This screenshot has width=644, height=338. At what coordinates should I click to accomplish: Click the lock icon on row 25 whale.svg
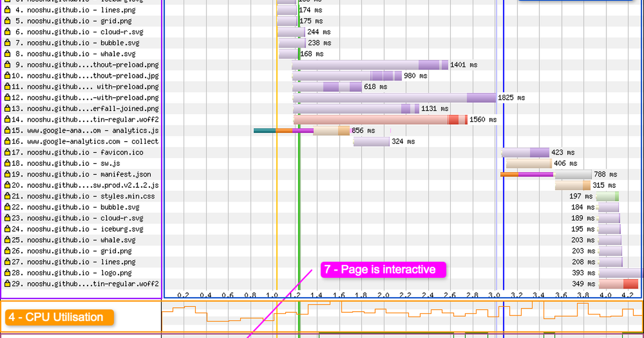(x=8, y=240)
